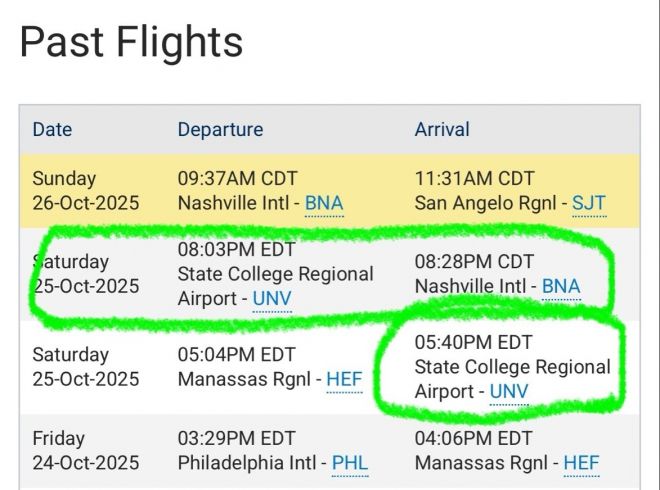
Task: Select date cell of the 08:03PM flight
Action: click(x=85, y=274)
